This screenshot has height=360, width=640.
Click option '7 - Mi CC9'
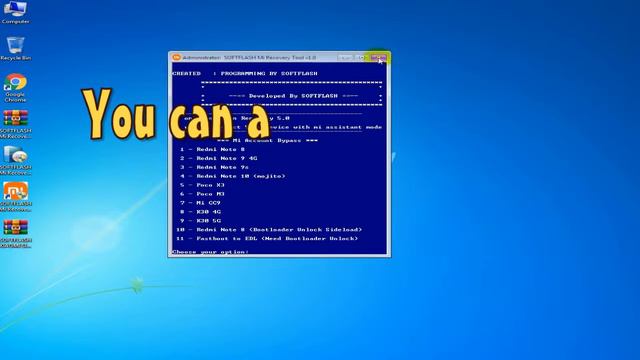[x=200, y=203]
